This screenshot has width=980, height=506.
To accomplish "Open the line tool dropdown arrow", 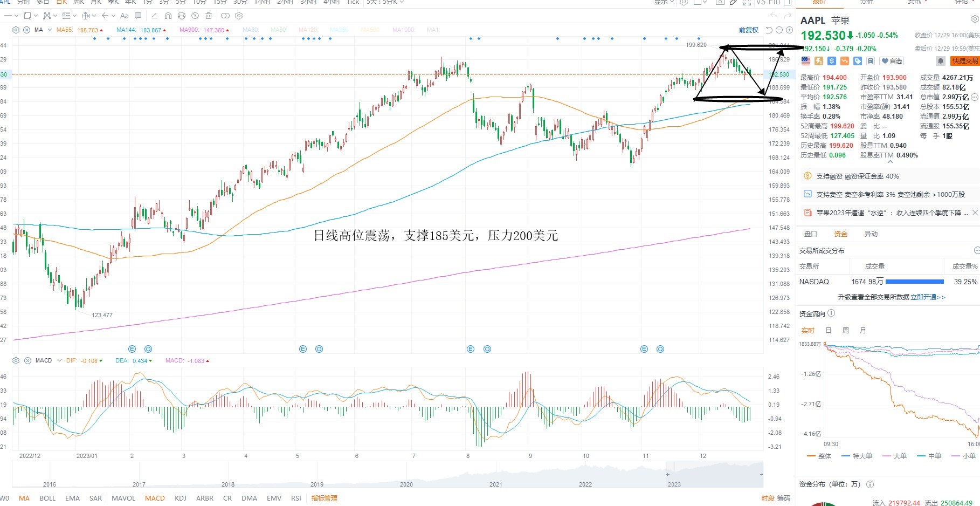I will [x=16, y=16].
